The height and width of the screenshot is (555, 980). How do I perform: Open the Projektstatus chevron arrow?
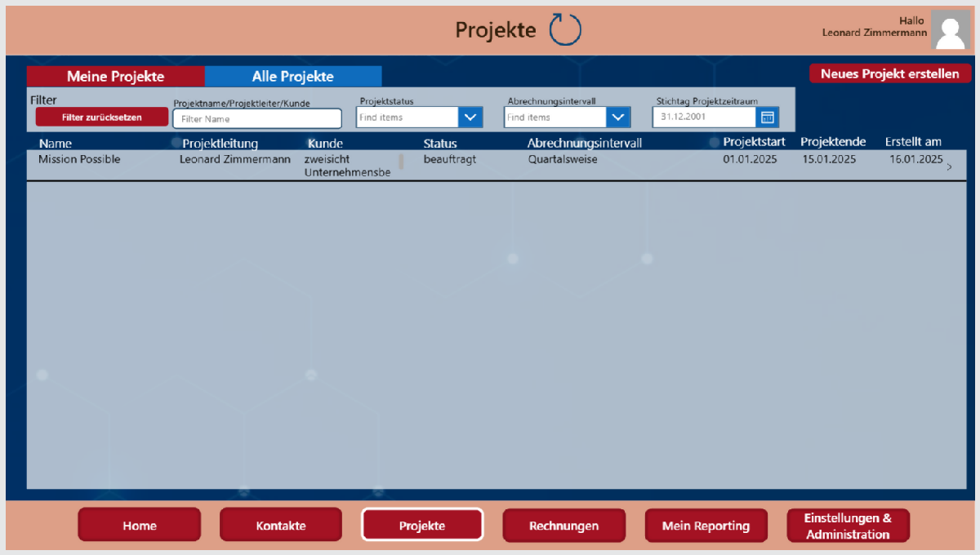pos(470,117)
